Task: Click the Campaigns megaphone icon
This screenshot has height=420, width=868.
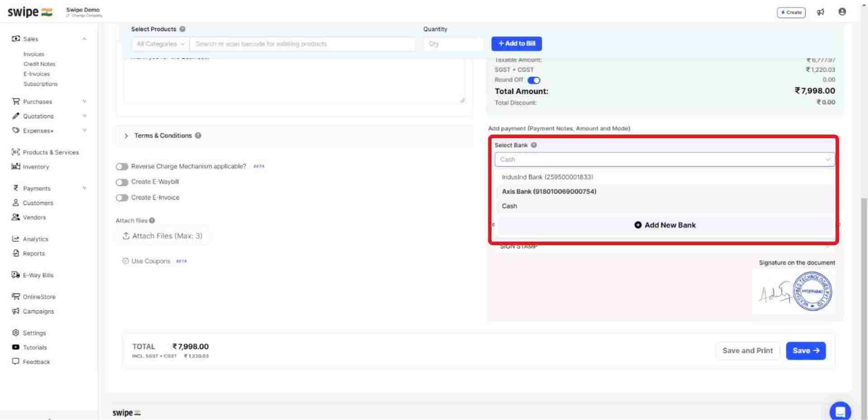Action: pos(16,311)
